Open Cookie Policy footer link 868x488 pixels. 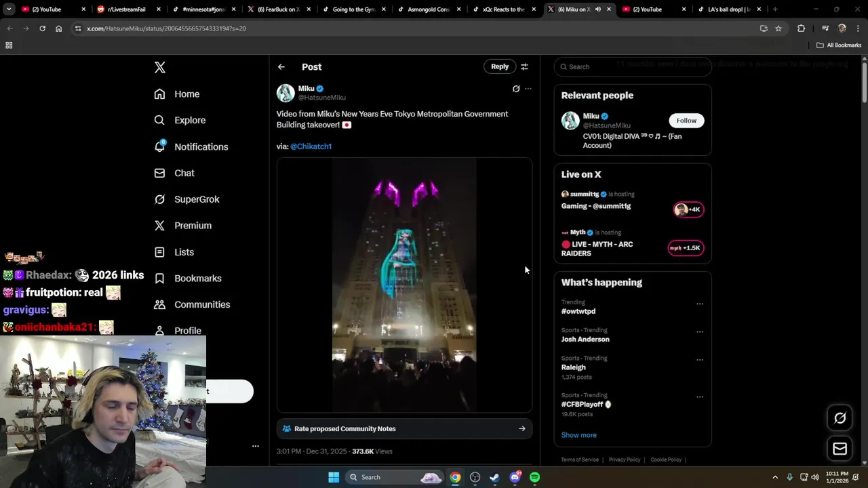click(x=666, y=460)
